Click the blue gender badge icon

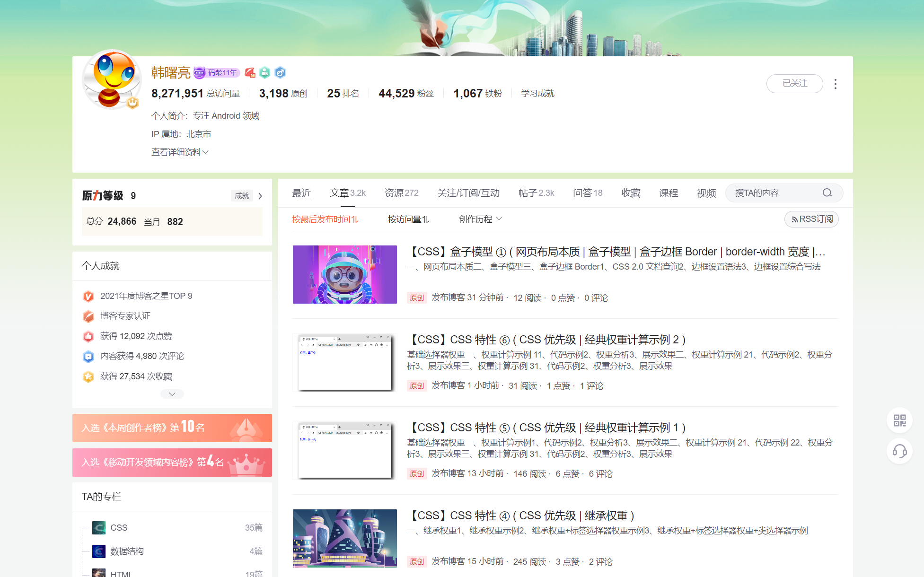tap(280, 73)
